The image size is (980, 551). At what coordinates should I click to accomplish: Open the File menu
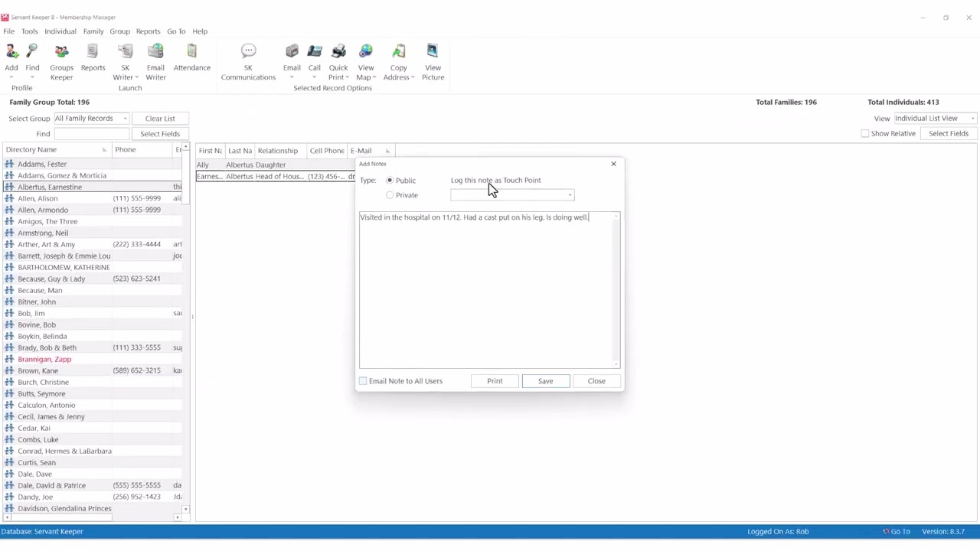coord(8,31)
